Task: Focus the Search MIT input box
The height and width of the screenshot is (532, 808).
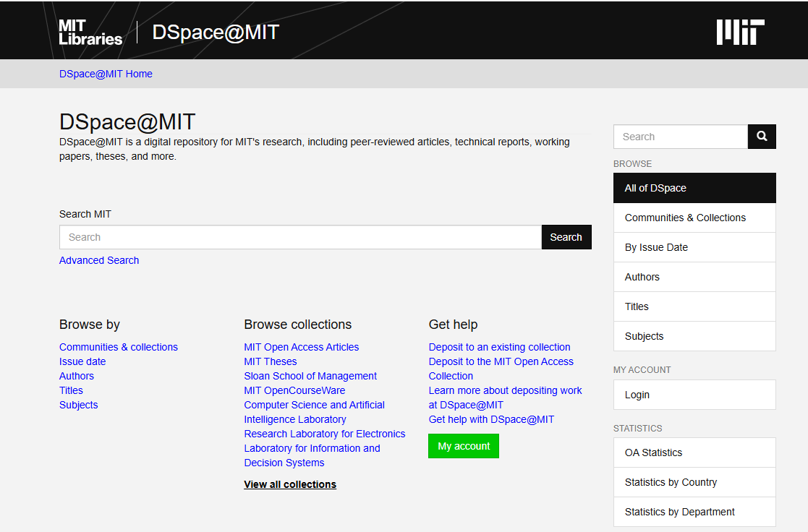Action: click(x=300, y=237)
